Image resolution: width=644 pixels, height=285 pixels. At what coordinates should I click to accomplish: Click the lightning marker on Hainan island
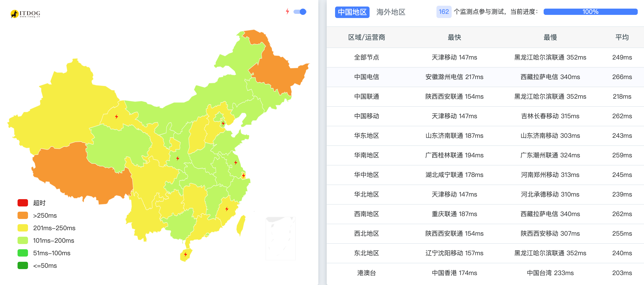(186, 254)
